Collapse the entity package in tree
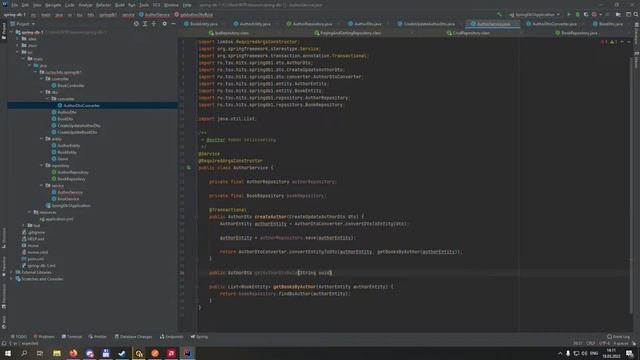The height and width of the screenshot is (360, 640). coord(42,139)
